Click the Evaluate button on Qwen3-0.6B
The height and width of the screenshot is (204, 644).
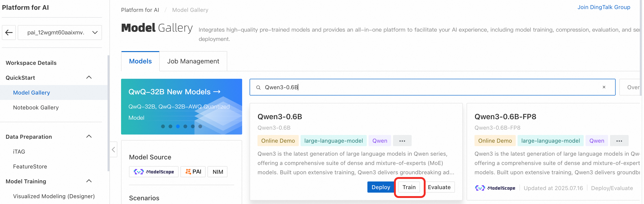439,187
